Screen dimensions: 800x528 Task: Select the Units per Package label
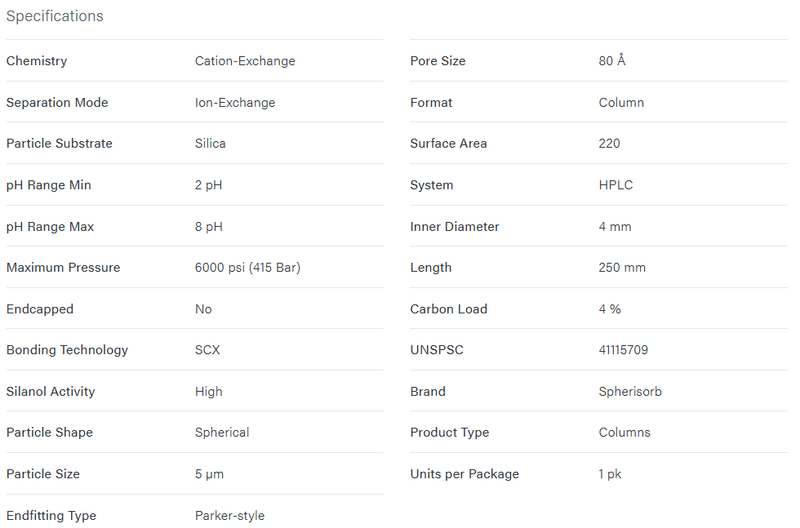pos(464,474)
